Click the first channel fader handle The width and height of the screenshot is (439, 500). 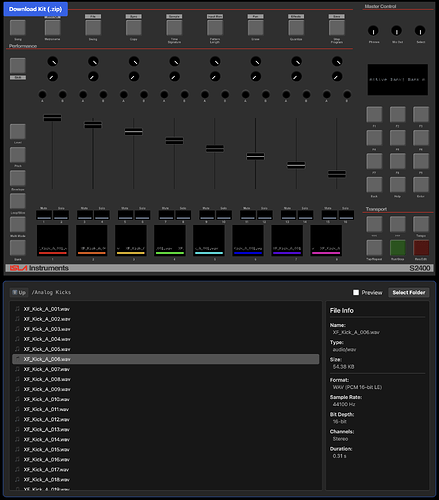[52, 118]
